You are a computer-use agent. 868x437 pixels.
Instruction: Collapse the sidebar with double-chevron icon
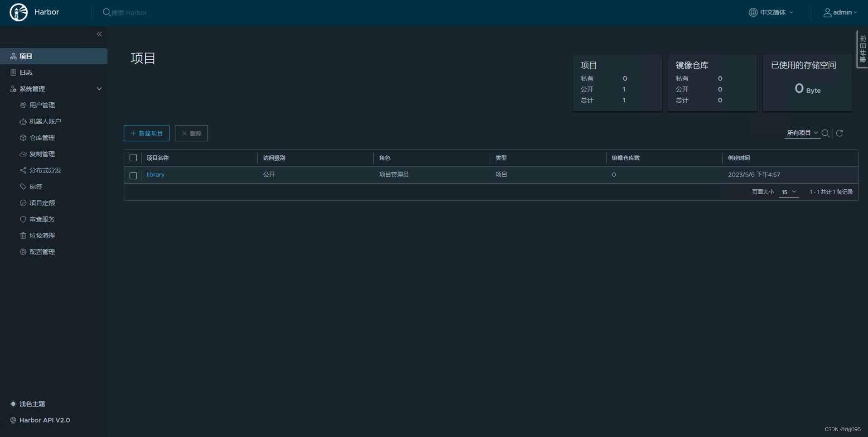tap(99, 34)
